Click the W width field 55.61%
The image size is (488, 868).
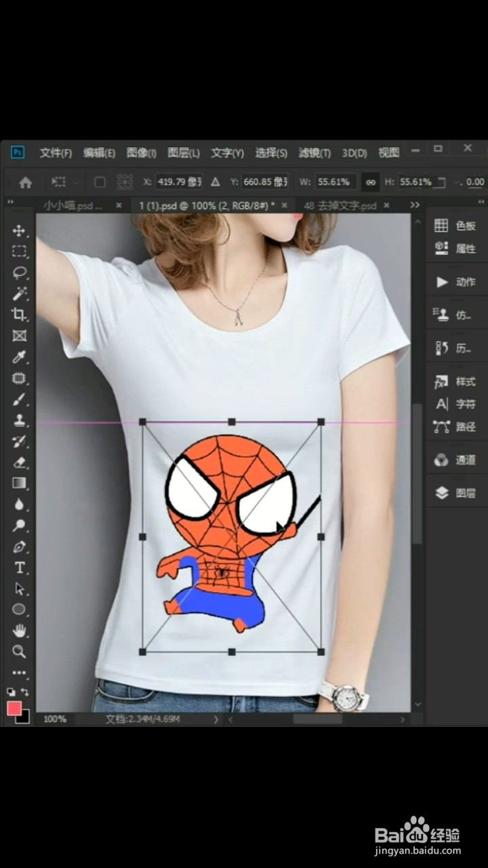click(x=335, y=182)
